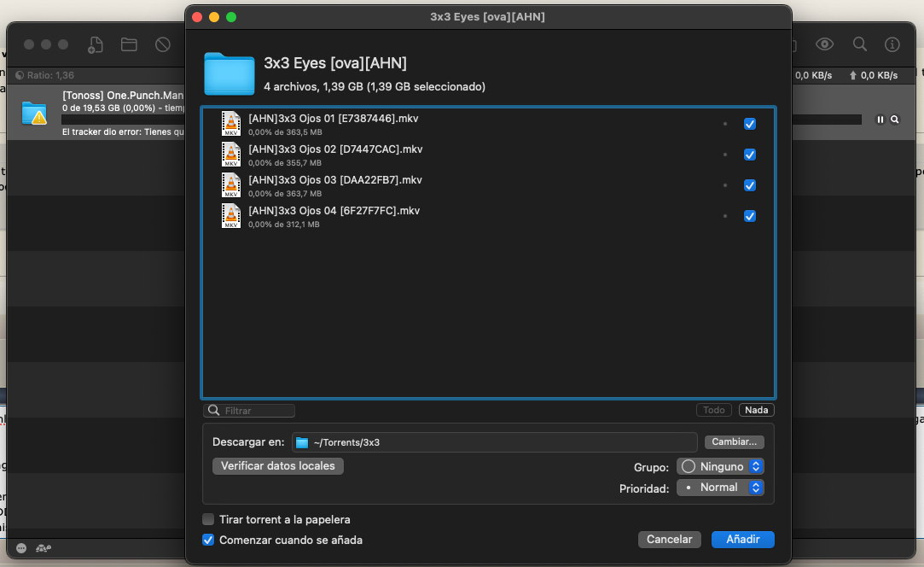Click the Cambiar... button

735,442
